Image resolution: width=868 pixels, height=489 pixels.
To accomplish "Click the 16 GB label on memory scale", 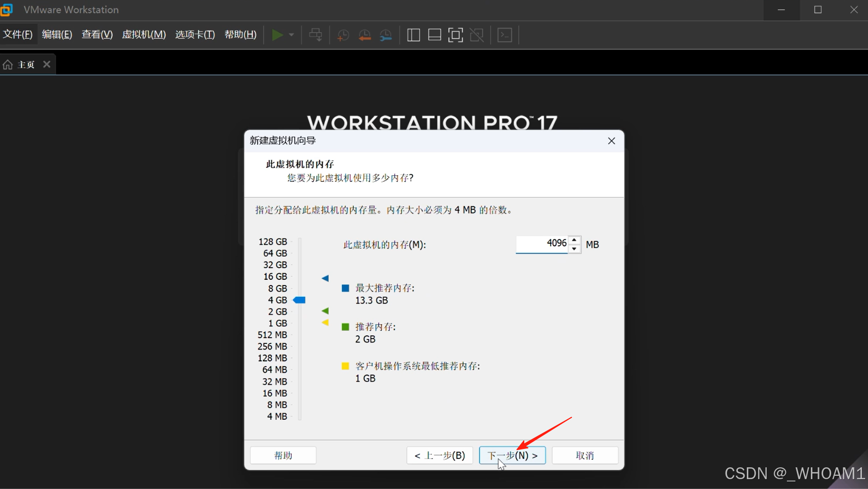I will pos(275,277).
